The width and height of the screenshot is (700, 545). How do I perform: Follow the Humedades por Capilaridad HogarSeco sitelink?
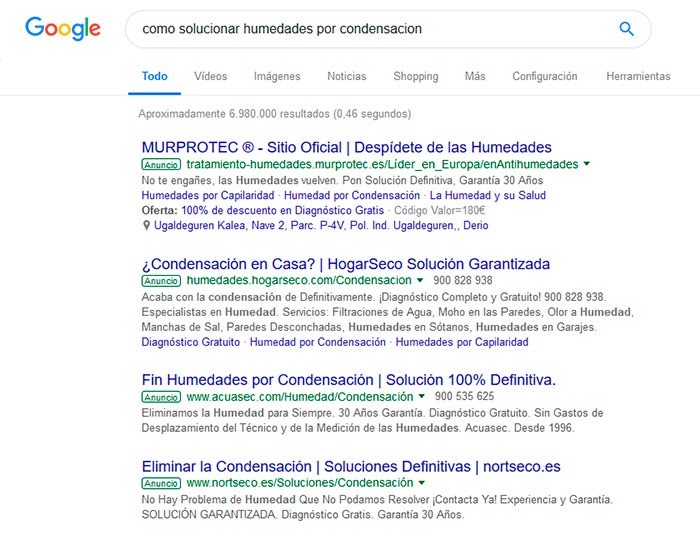tap(462, 342)
